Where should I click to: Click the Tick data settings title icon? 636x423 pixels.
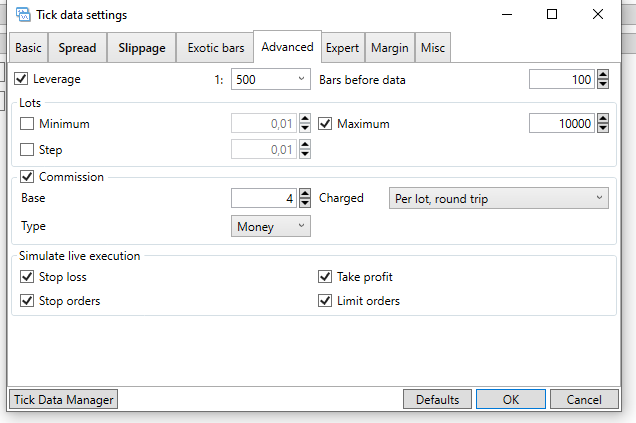(22, 15)
